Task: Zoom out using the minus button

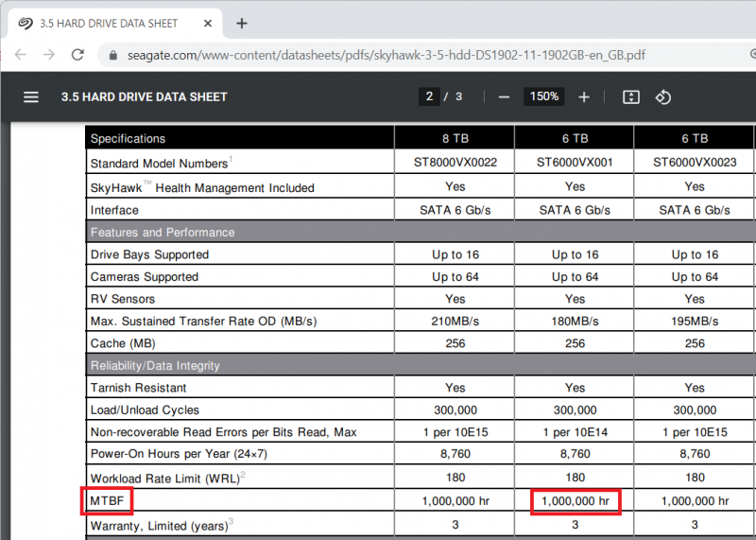Action: pyautogui.click(x=504, y=96)
